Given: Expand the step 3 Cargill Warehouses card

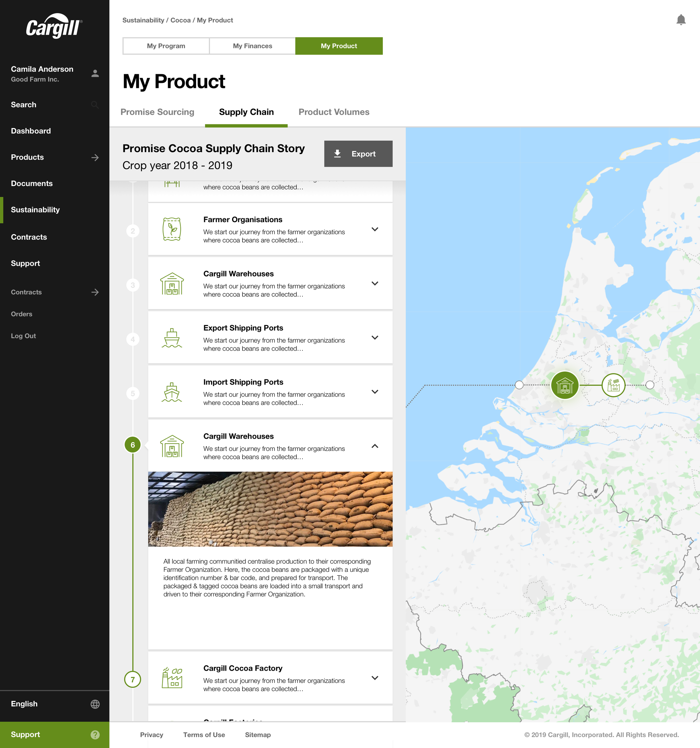Looking at the screenshot, I should pyautogui.click(x=375, y=283).
